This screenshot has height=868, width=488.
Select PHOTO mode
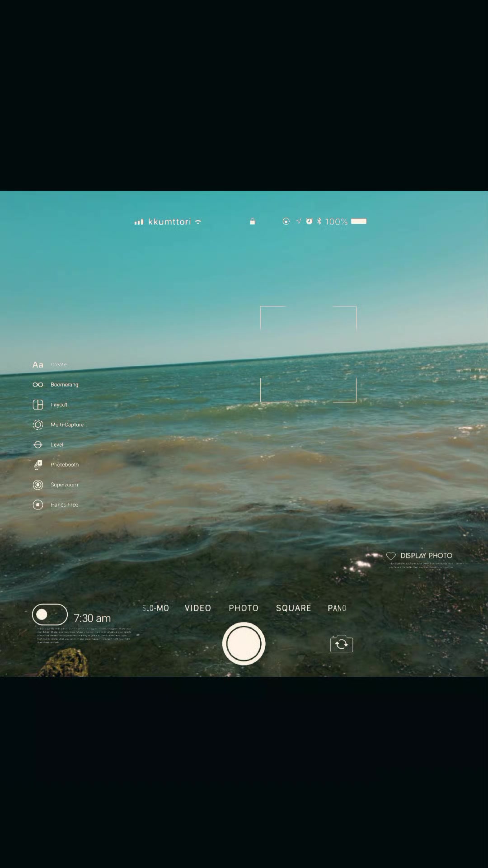[244, 608]
